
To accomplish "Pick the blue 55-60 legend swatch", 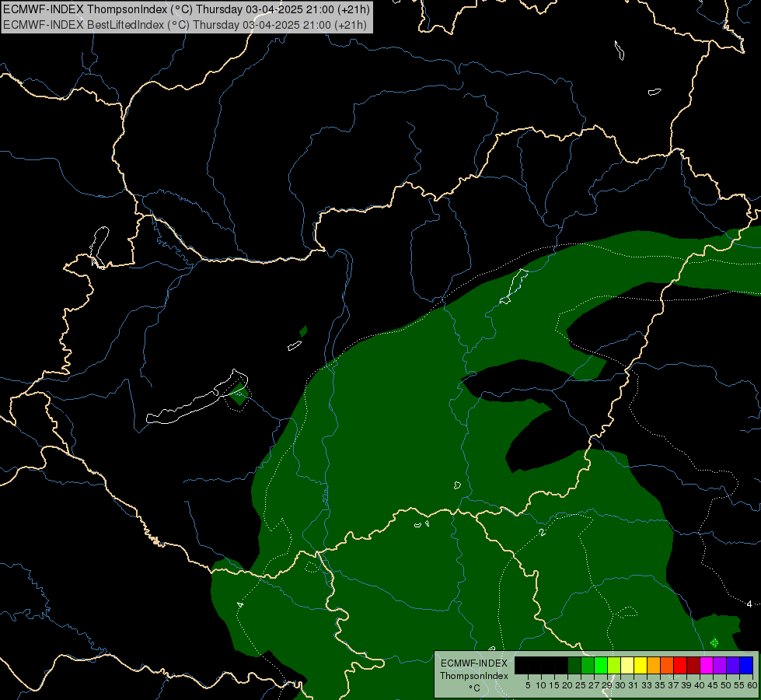I will tap(746, 666).
